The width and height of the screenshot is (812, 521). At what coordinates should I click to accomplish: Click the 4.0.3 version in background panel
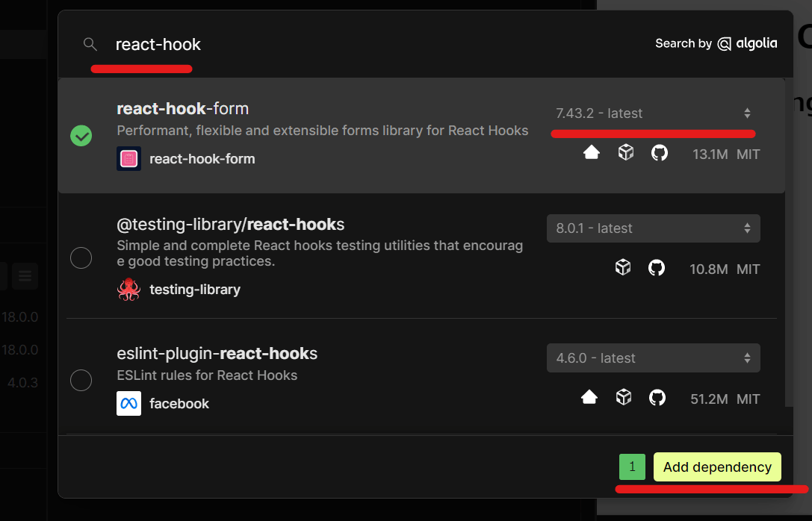(x=22, y=383)
